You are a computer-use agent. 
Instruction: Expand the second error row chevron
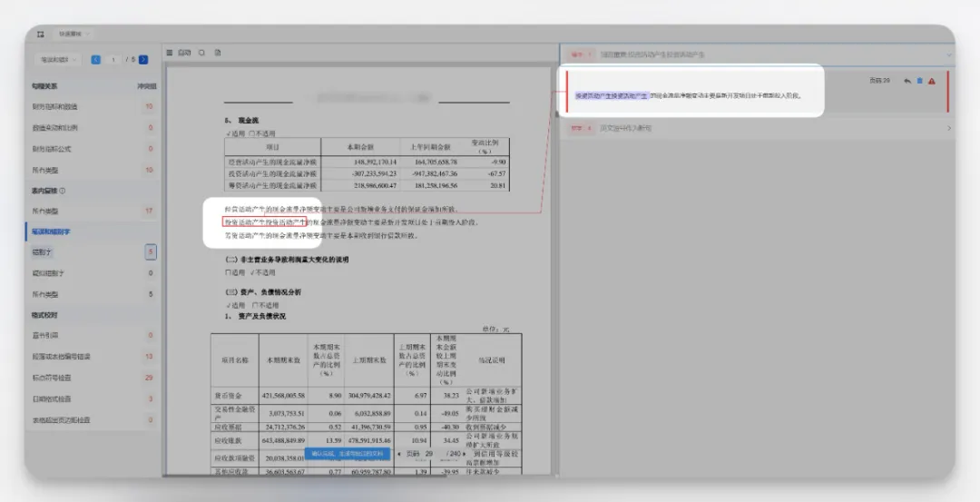click(948, 128)
